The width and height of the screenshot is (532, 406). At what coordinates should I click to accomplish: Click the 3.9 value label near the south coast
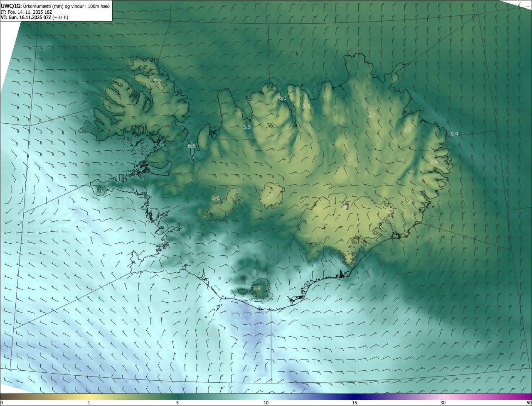click(x=256, y=288)
